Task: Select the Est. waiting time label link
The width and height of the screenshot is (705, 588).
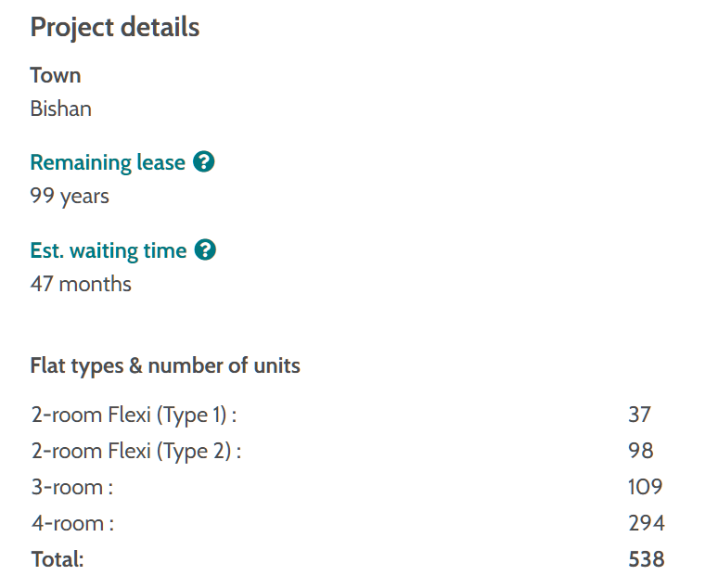Action: tap(109, 250)
